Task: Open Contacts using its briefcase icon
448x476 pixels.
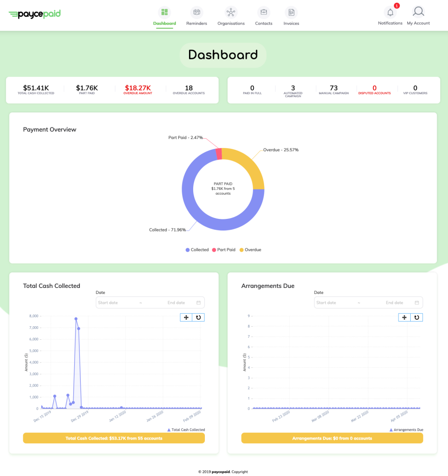Action: (x=263, y=12)
